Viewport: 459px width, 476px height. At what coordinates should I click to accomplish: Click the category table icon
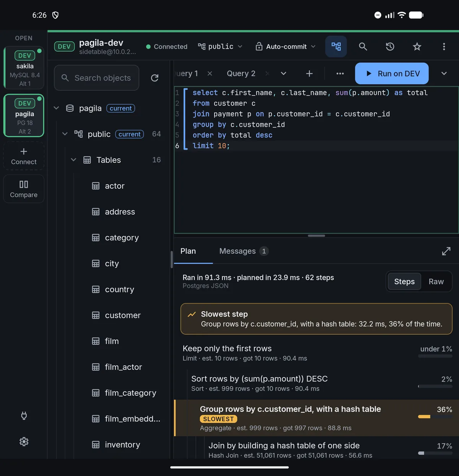tap(96, 238)
